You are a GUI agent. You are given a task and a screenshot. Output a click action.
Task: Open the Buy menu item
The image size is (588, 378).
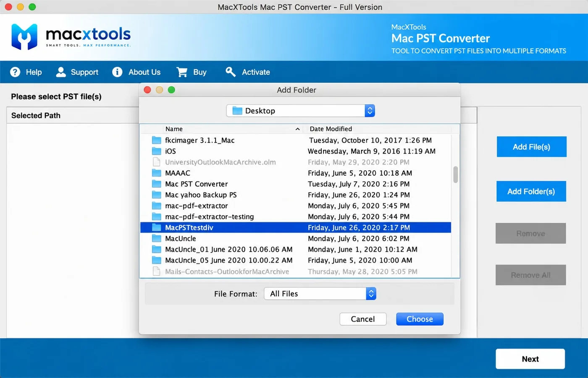coord(192,72)
